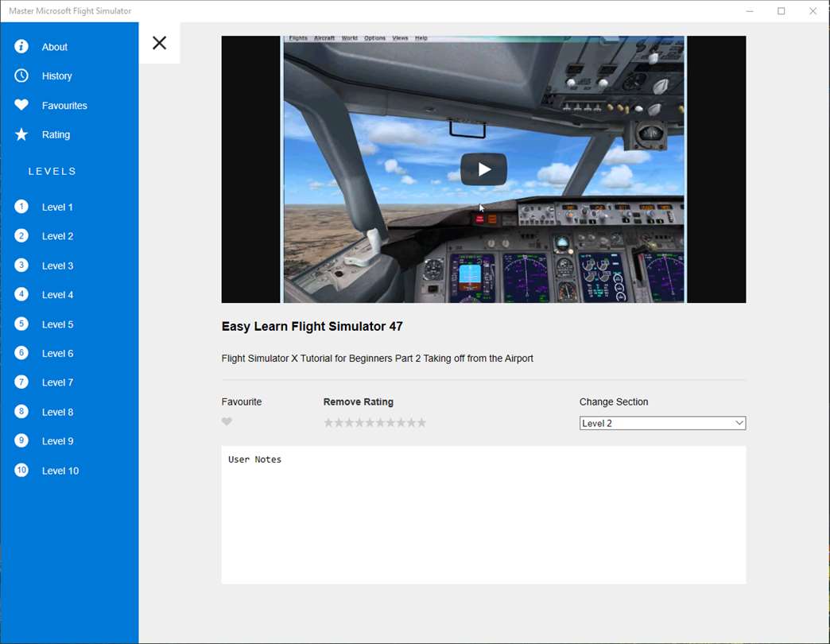The image size is (830, 644).
Task: Select Level 4 text in sidebar
Action: 57,295
